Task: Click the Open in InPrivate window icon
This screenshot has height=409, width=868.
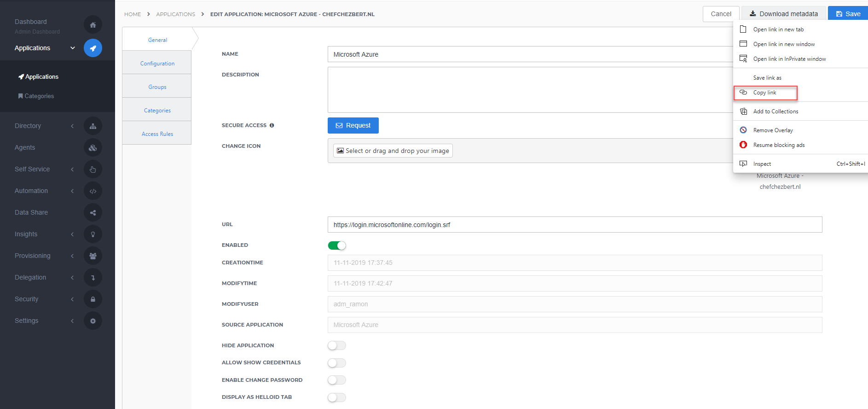Action: [x=743, y=58]
